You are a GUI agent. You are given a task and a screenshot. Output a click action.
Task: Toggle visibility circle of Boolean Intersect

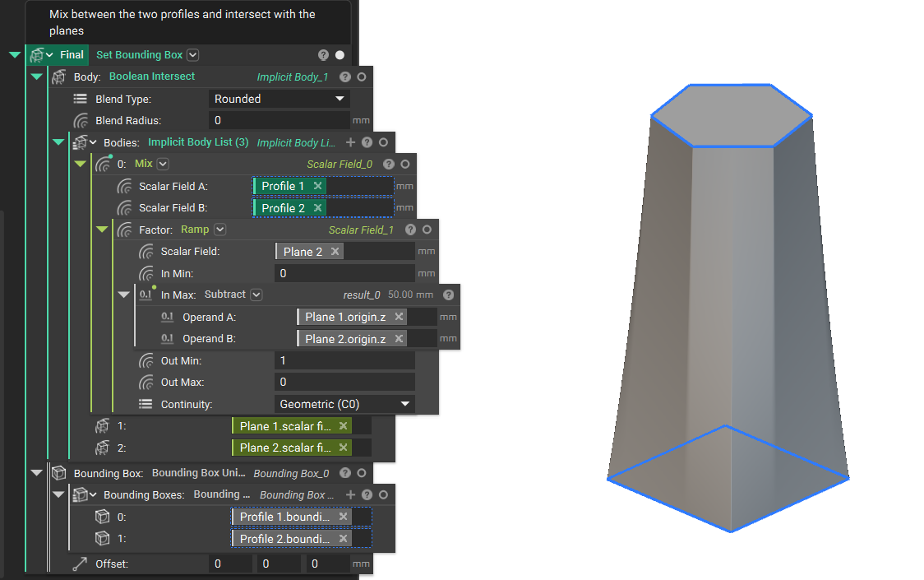362,77
